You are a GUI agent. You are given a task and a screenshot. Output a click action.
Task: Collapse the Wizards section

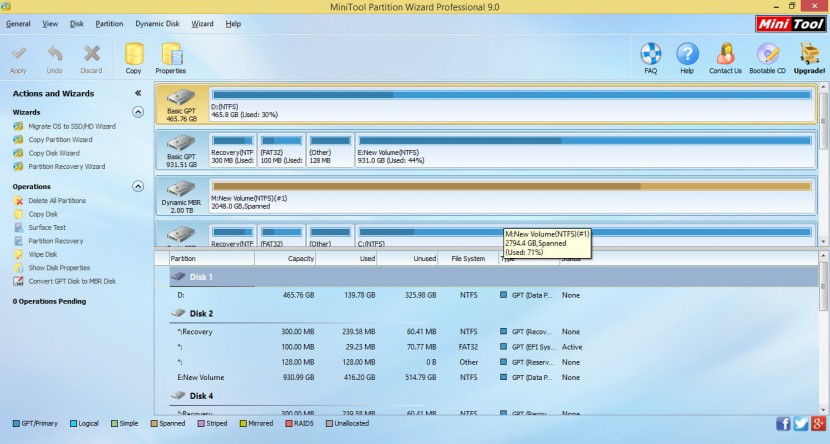pos(138,112)
